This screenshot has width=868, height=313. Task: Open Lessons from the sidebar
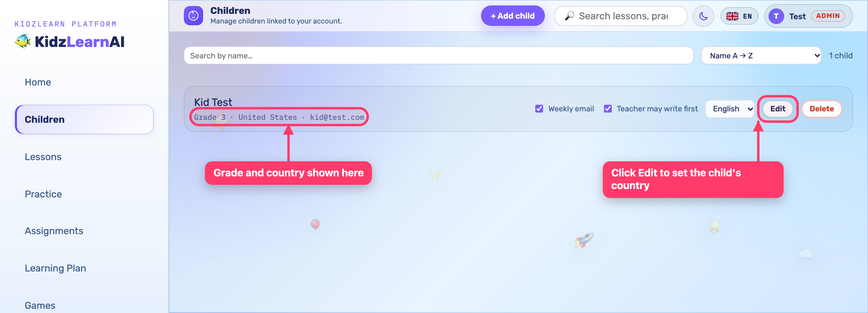pyautogui.click(x=84, y=157)
